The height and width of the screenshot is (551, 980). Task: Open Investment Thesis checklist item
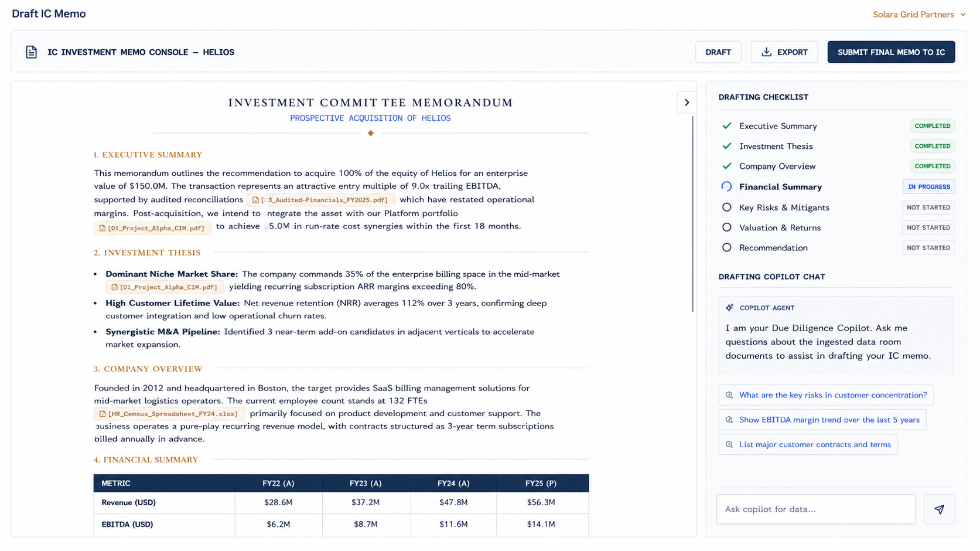tap(776, 146)
